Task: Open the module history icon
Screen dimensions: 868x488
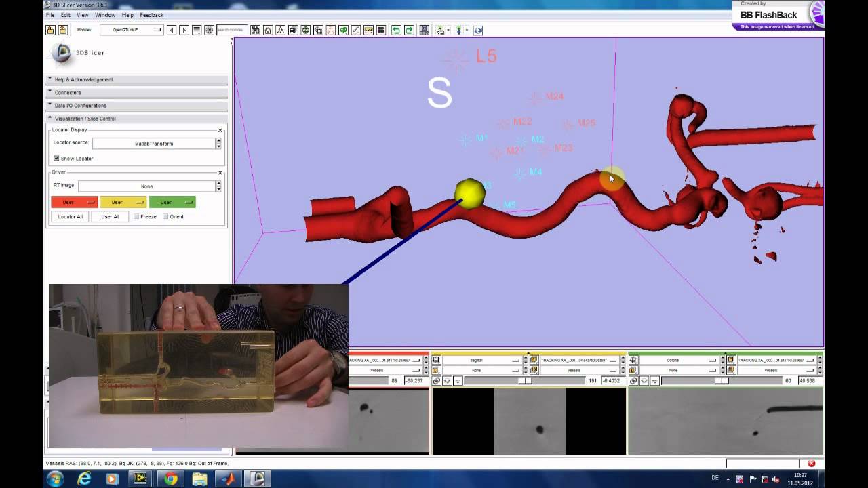Action: (x=197, y=30)
